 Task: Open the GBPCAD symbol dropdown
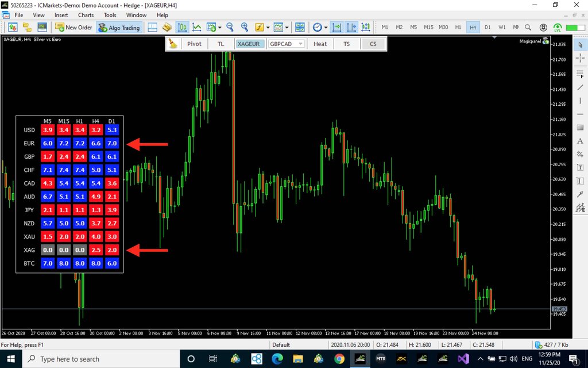(287, 44)
